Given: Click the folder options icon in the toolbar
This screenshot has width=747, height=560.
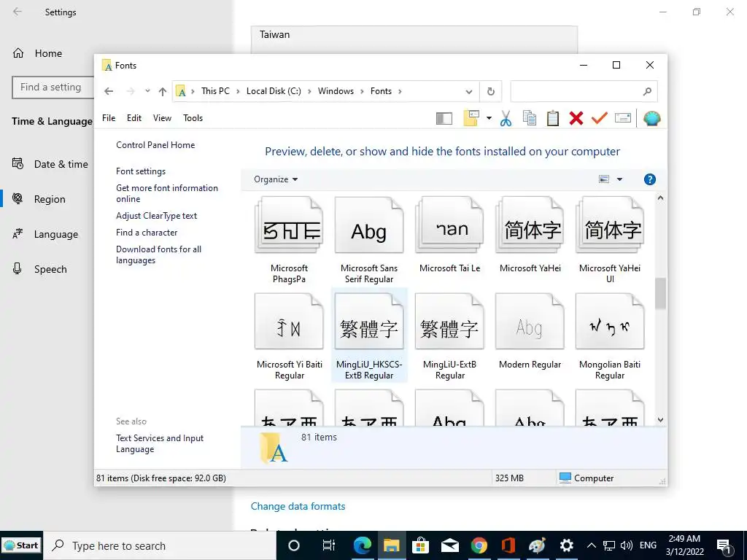Looking at the screenshot, I should coord(471,118).
